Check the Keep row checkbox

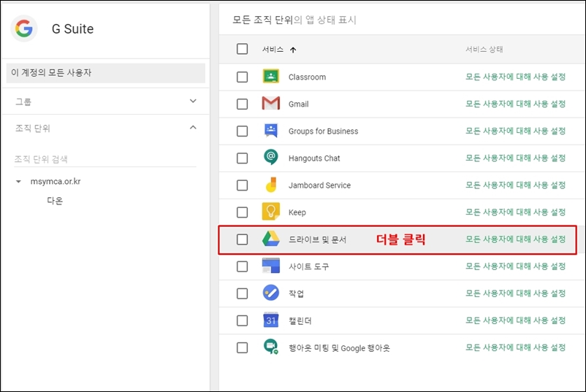(242, 212)
